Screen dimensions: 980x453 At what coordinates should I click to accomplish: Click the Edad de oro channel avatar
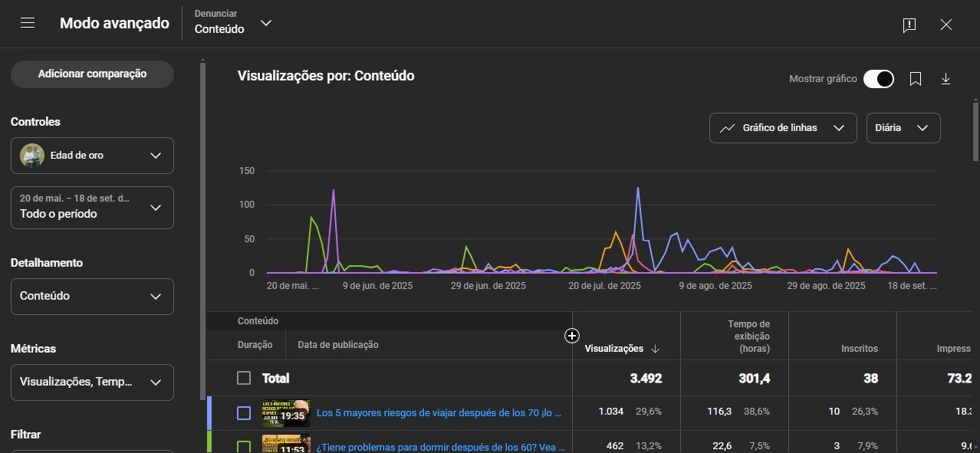[x=32, y=156]
